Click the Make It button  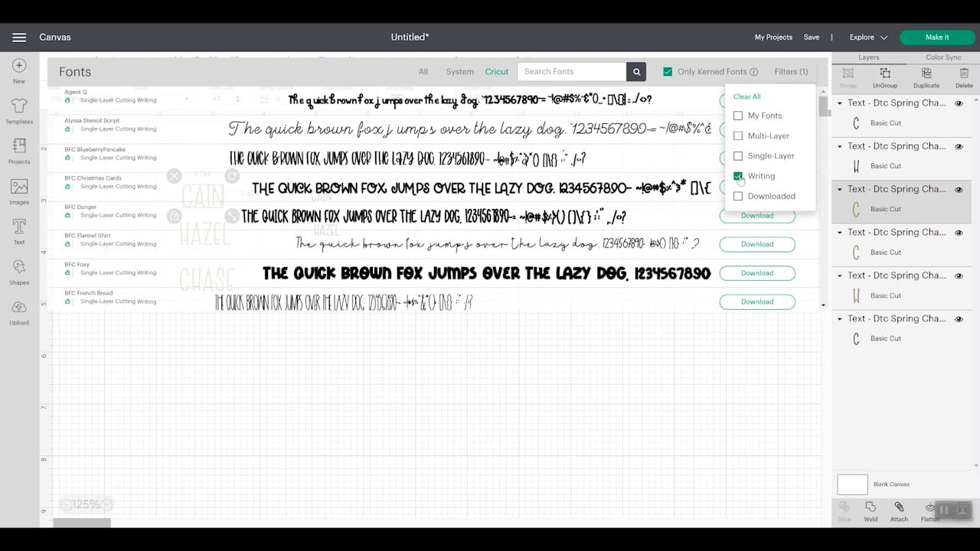pyautogui.click(x=937, y=37)
